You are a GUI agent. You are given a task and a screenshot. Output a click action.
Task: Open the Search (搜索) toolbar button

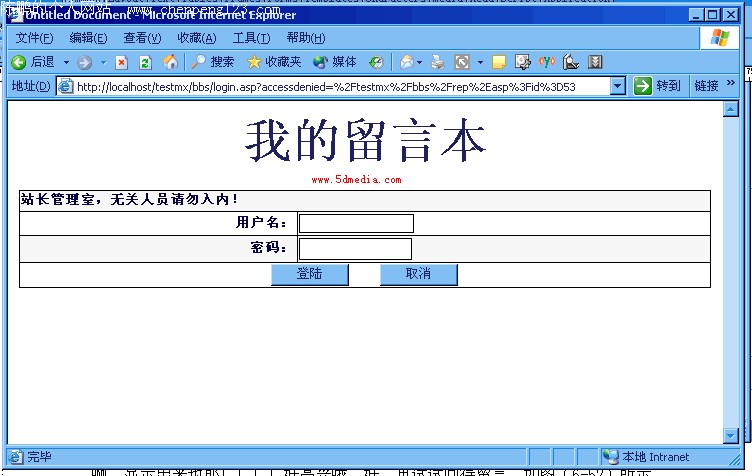click(x=212, y=62)
